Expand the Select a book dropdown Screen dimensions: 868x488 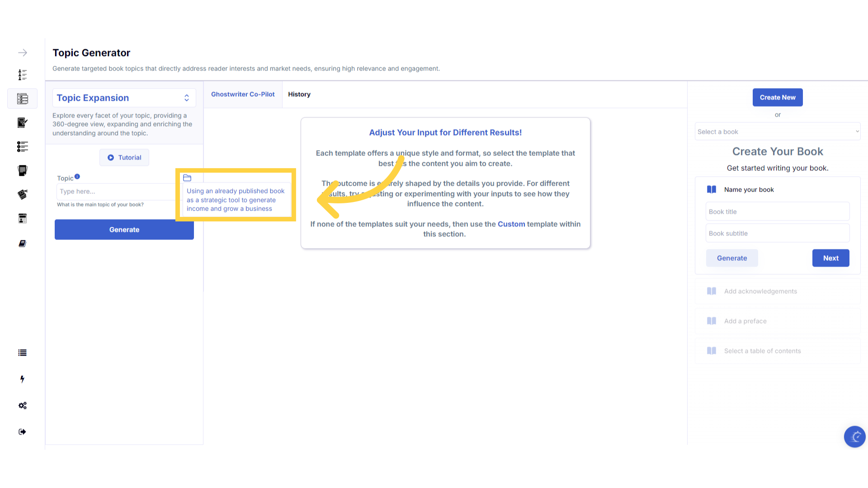click(777, 132)
